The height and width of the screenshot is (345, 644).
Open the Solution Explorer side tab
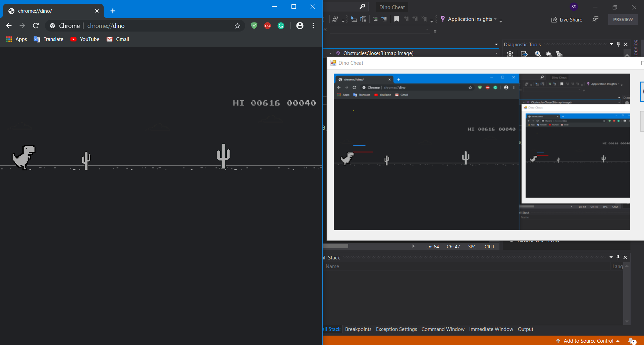[636, 48]
